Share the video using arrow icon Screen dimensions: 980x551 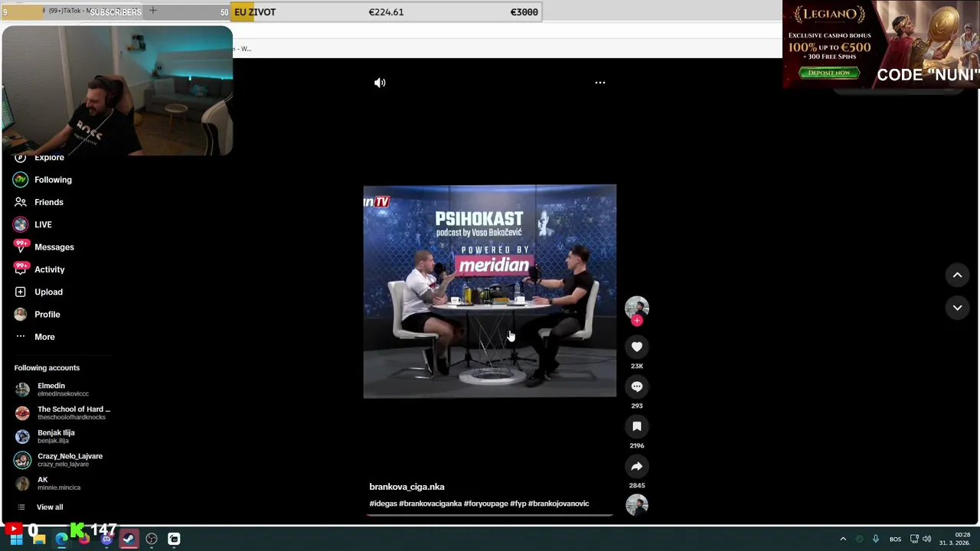(x=637, y=466)
